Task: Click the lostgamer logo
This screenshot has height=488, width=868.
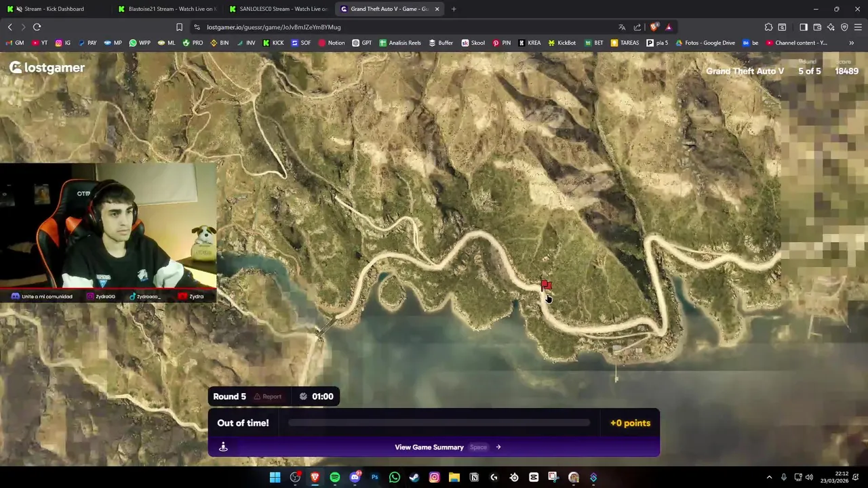Action: (x=47, y=68)
